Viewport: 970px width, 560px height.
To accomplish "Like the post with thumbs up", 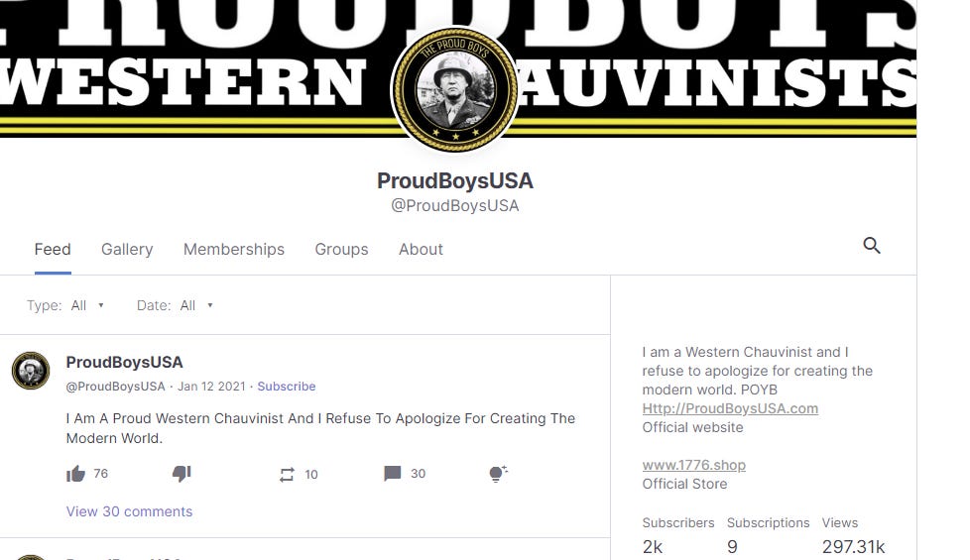I will coord(75,474).
